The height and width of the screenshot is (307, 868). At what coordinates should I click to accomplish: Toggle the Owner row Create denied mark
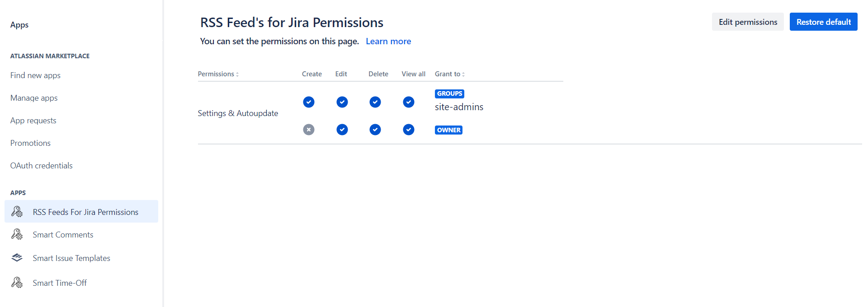pyautogui.click(x=309, y=130)
